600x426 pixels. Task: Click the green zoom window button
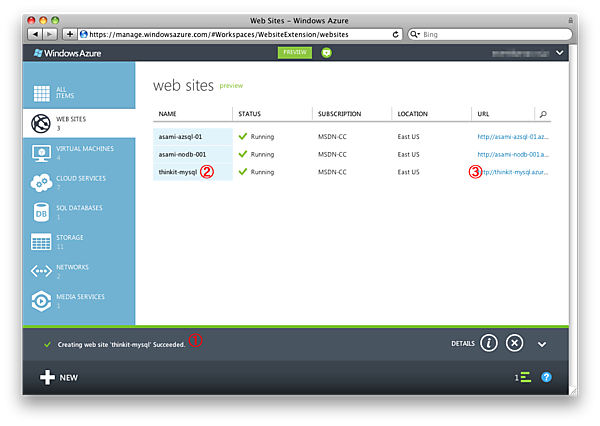pos(55,20)
